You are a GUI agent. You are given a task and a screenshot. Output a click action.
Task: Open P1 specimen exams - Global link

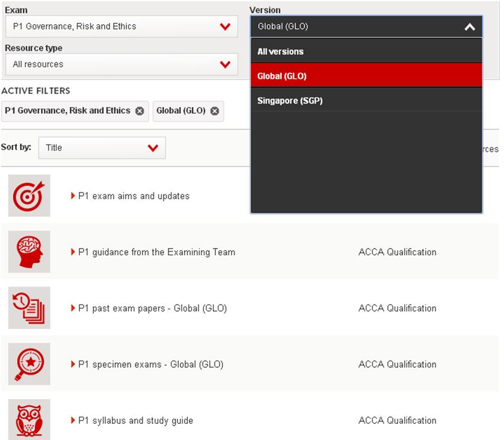tap(150, 365)
